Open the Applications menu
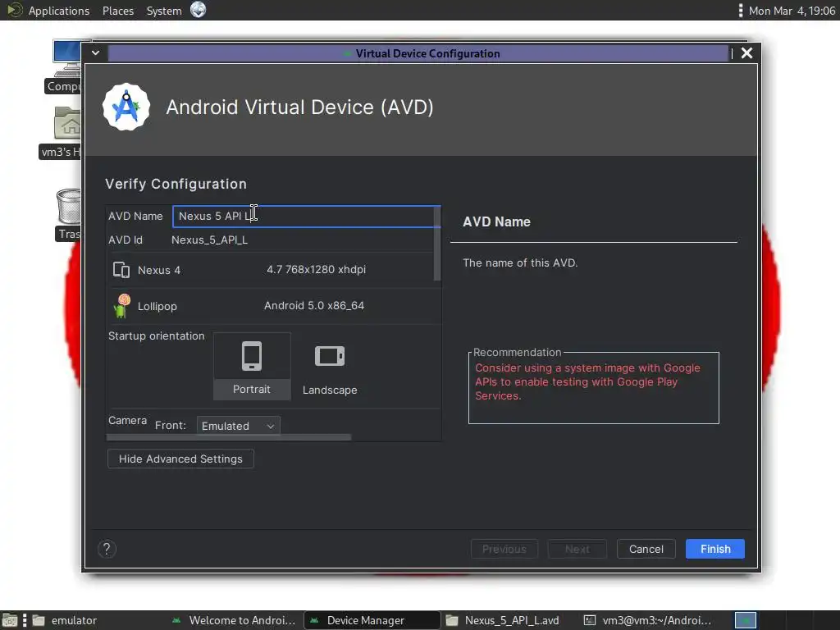Screen dimensions: 840x630 [x=59, y=11]
